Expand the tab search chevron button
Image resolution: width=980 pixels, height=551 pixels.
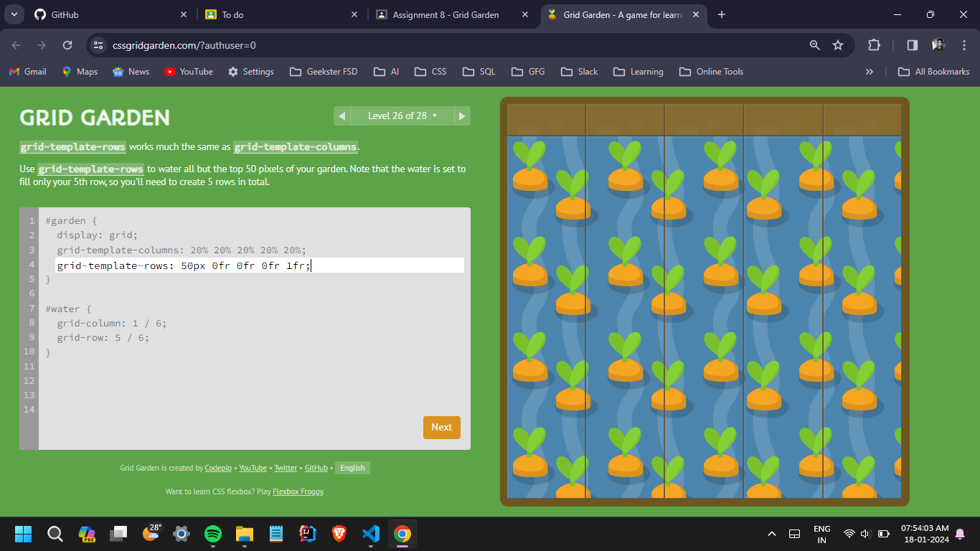[x=14, y=14]
